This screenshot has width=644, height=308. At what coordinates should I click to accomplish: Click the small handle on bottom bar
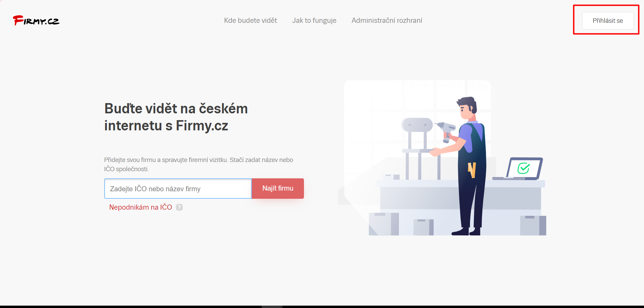[272, 307]
